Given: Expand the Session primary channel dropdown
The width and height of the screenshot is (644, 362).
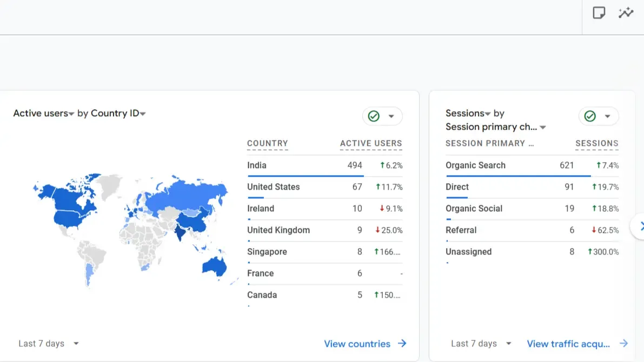Looking at the screenshot, I should pyautogui.click(x=542, y=127).
